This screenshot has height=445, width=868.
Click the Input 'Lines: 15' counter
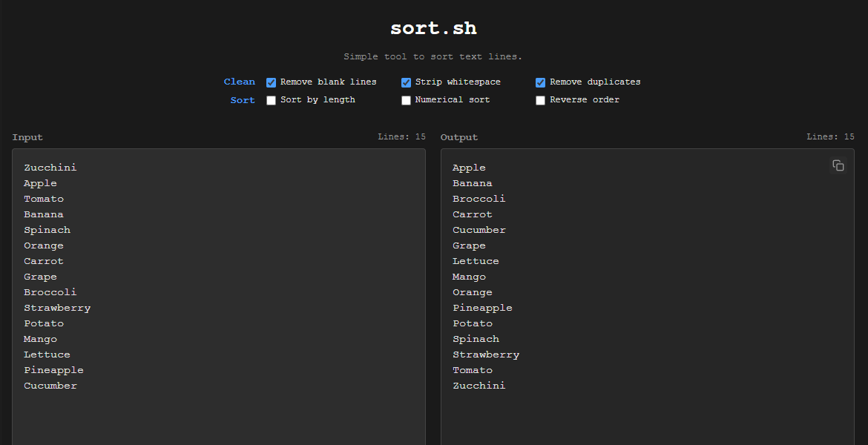(402, 136)
